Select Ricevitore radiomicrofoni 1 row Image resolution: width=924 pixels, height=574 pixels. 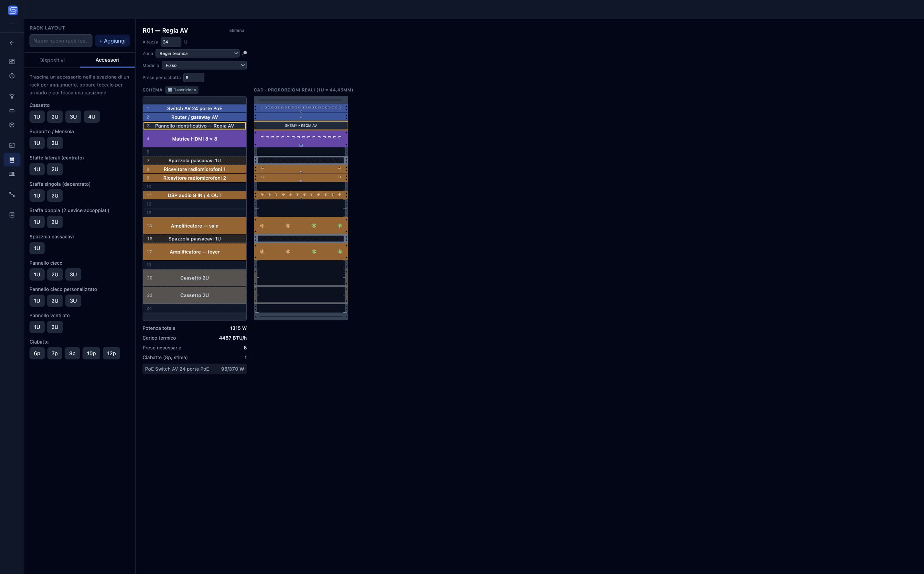coord(195,169)
